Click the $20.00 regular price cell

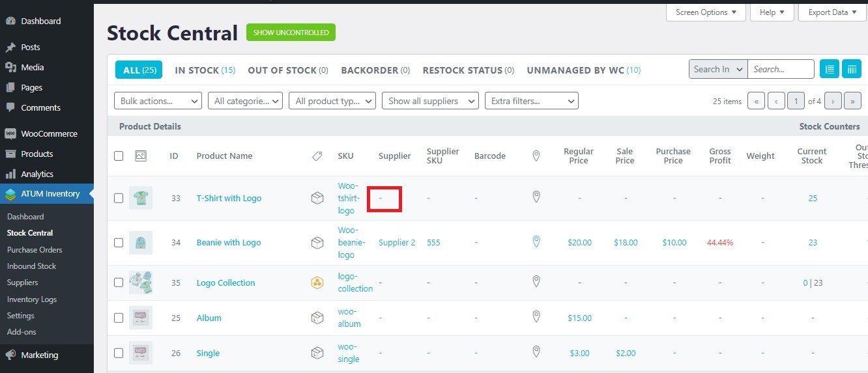click(579, 242)
